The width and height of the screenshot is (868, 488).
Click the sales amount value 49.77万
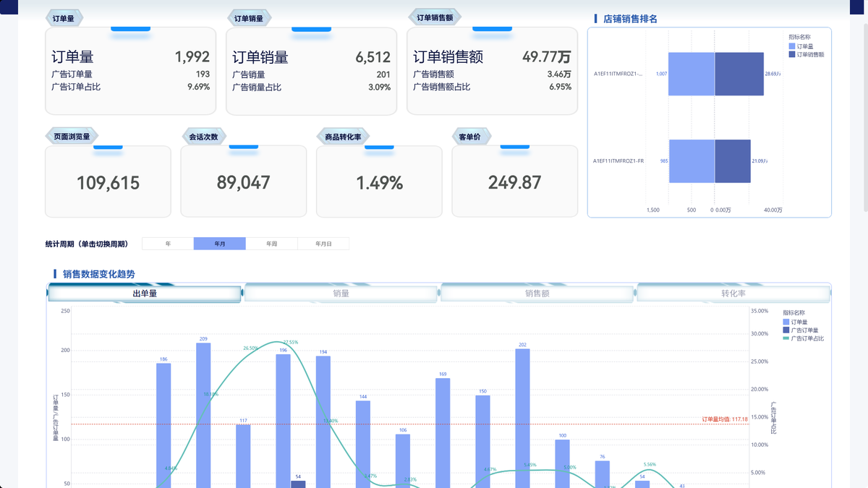pyautogui.click(x=547, y=57)
